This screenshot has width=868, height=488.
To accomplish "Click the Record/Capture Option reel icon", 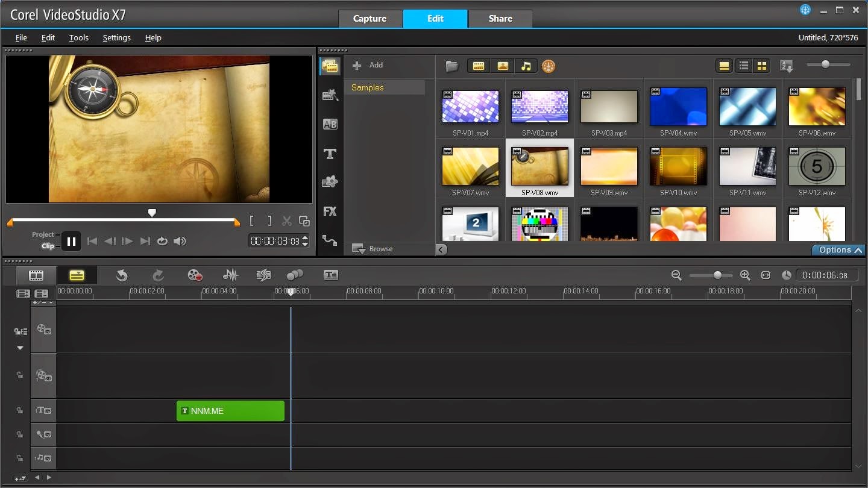I will (x=195, y=275).
